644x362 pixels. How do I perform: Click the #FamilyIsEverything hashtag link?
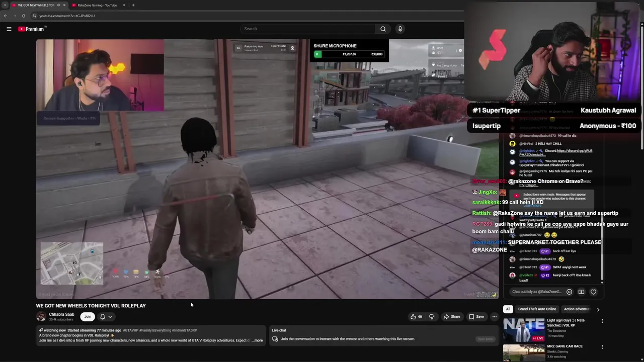pyautogui.click(x=154, y=330)
